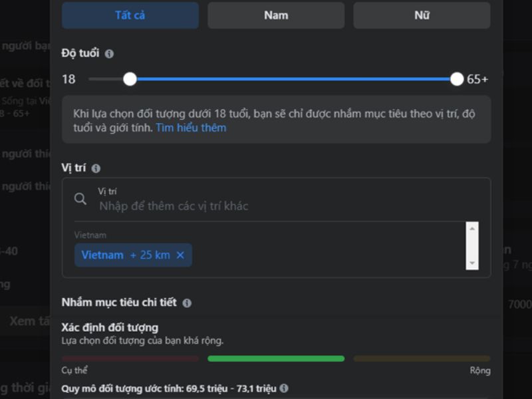532x399 pixels.
Task: Select the "Vietnam + 25 km" location chip
Action: tap(126, 255)
